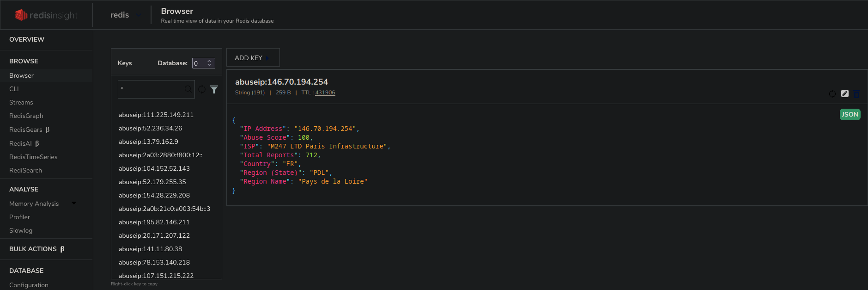Select Browser in the sidebar
Image resolution: width=868 pixels, height=290 pixels.
(21, 75)
